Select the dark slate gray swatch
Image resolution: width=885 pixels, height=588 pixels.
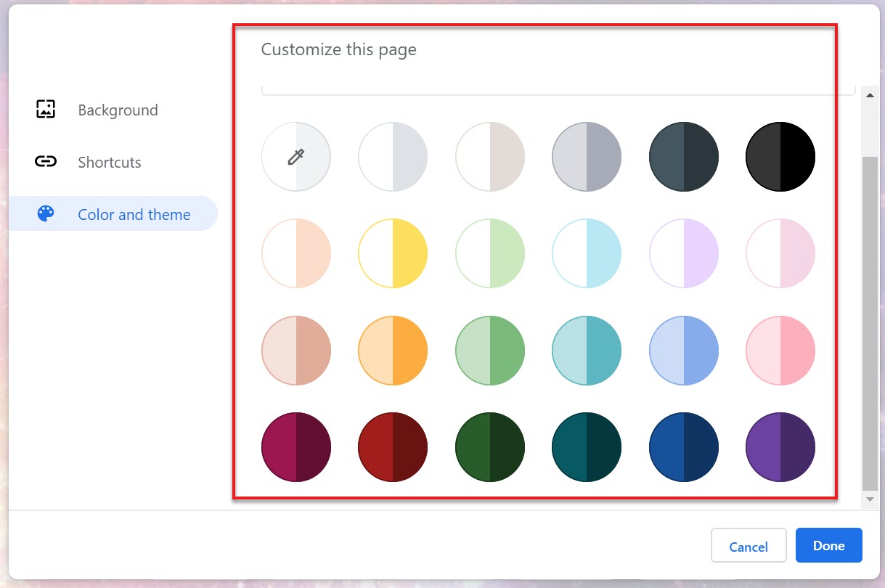684,157
